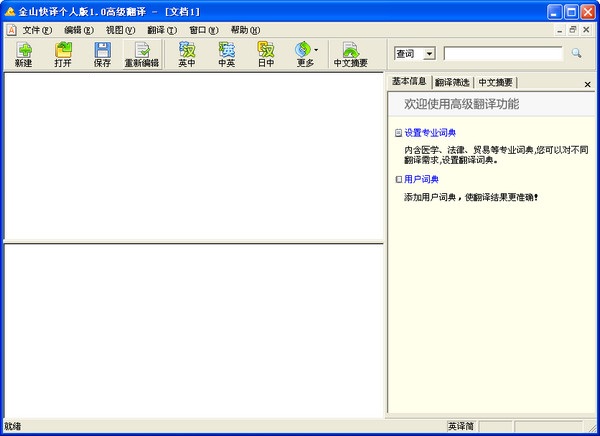Click the 新建 (New) toolbar icon
This screenshot has width=600, height=436.
click(x=24, y=55)
